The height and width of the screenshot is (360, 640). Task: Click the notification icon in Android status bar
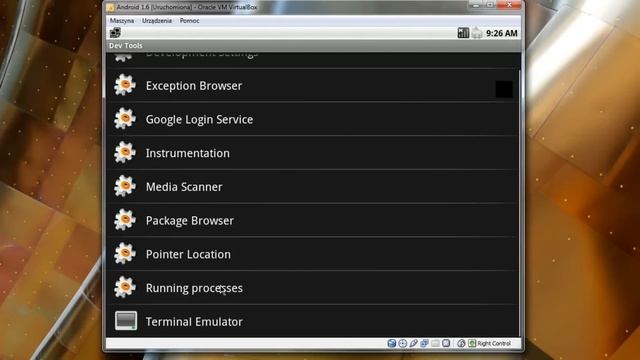click(115, 33)
